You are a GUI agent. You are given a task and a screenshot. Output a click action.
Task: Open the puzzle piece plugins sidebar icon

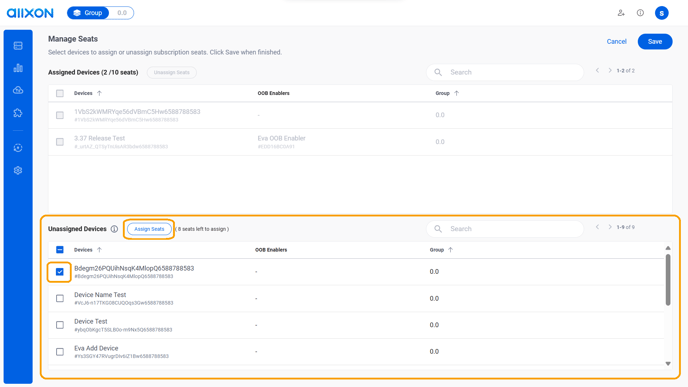[18, 113]
